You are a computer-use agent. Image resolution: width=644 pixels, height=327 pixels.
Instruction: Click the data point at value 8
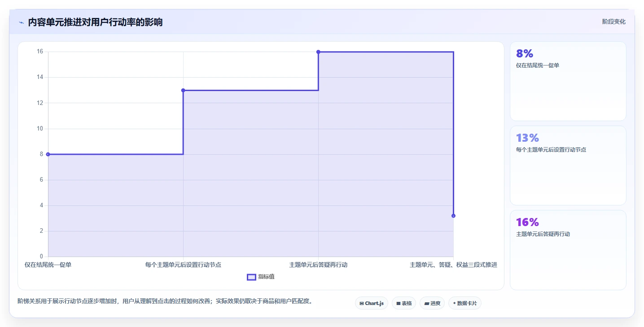click(x=48, y=154)
